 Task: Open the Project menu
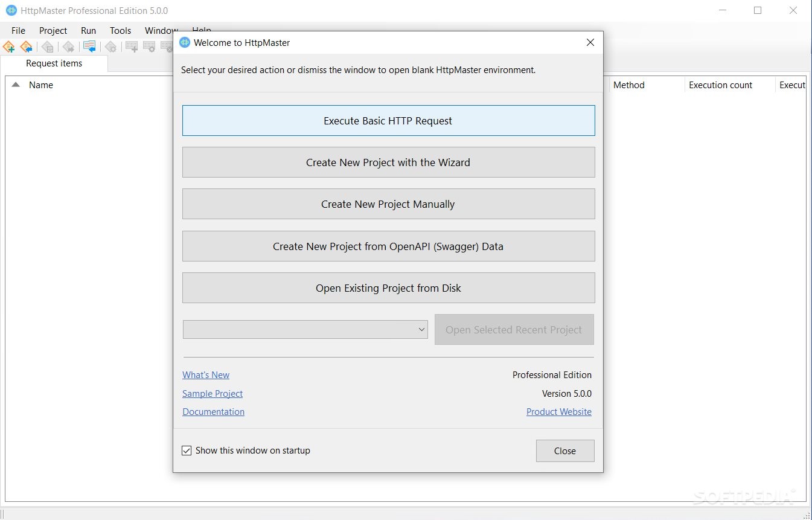53,30
